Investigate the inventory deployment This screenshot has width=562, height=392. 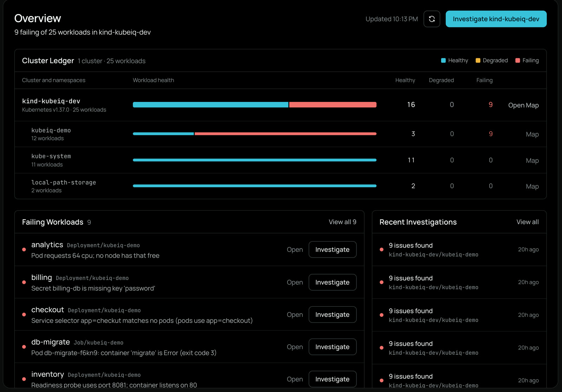332,379
